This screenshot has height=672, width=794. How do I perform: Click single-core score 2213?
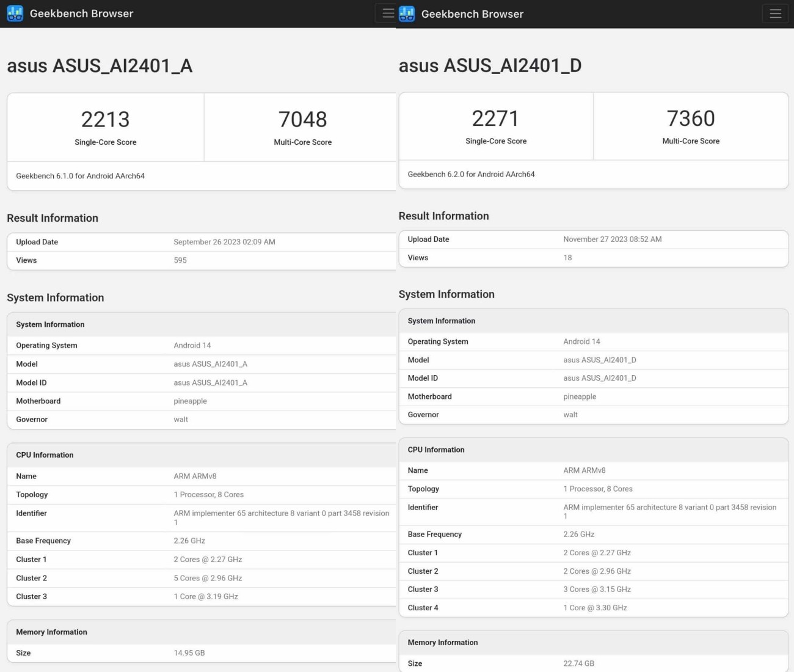[x=105, y=119]
